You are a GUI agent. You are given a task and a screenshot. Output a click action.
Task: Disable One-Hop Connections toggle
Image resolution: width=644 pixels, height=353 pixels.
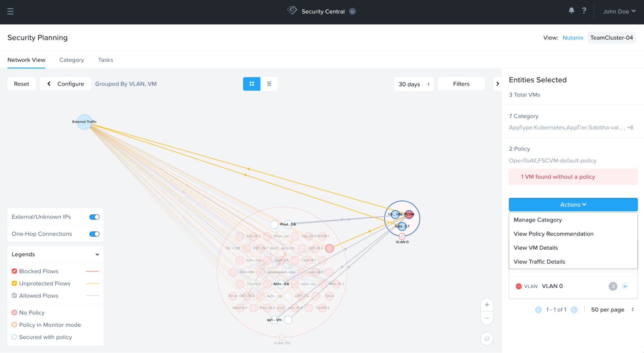click(x=94, y=234)
